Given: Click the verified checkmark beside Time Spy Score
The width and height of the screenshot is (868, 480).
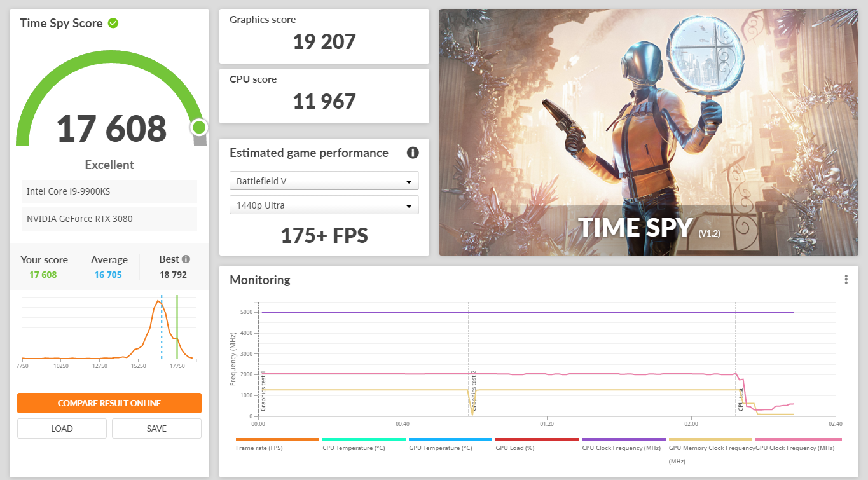Looking at the screenshot, I should click(114, 23).
